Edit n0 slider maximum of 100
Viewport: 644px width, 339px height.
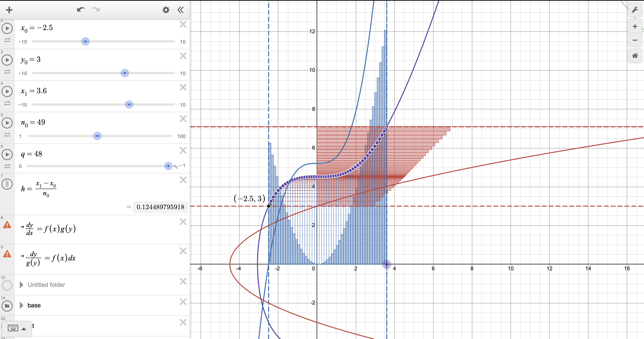181,136
